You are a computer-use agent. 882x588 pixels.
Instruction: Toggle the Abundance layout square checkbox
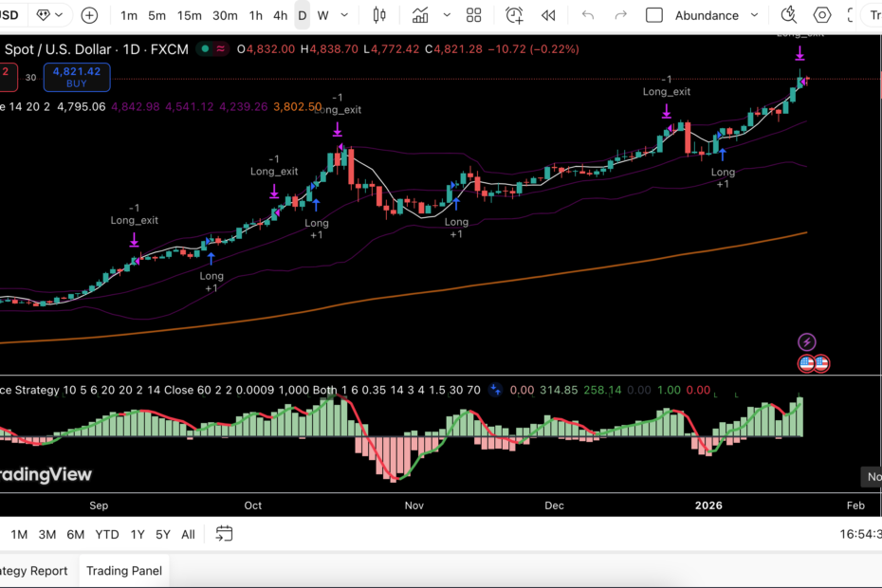point(654,15)
